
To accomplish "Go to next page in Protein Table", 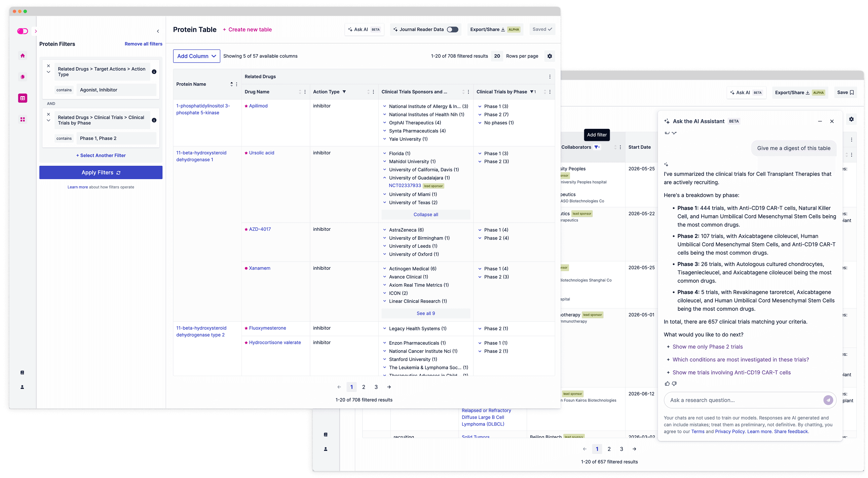I will [x=389, y=387].
